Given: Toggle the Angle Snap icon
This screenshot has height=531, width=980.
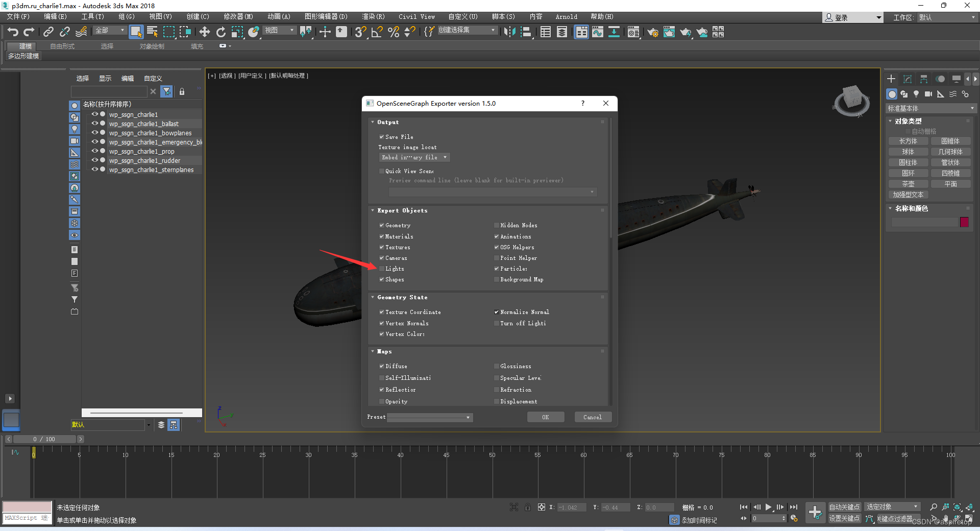Looking at the screenshot, I should point(377,32).
